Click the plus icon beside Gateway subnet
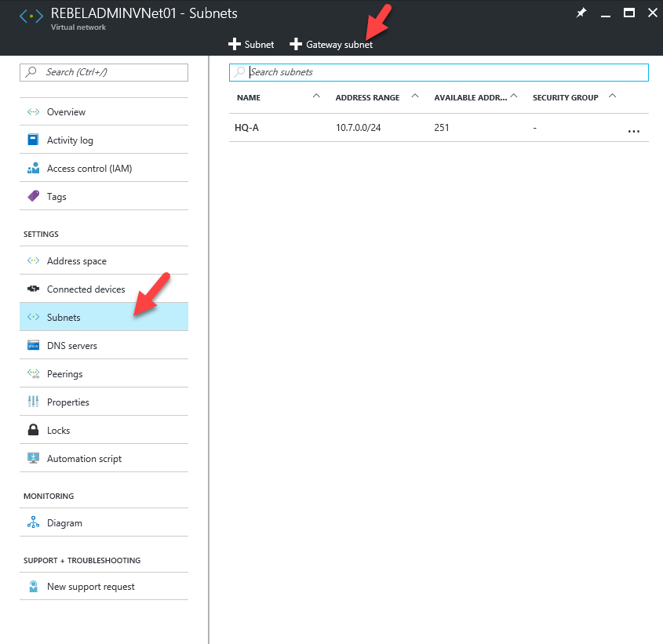This screenshot has height=644, width=663. point(296,44)
